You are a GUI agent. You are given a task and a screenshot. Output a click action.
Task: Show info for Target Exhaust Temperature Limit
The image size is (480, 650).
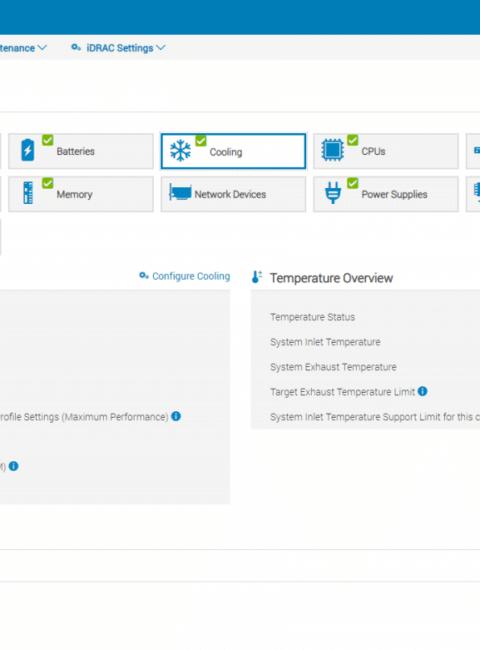pos(422,391)
